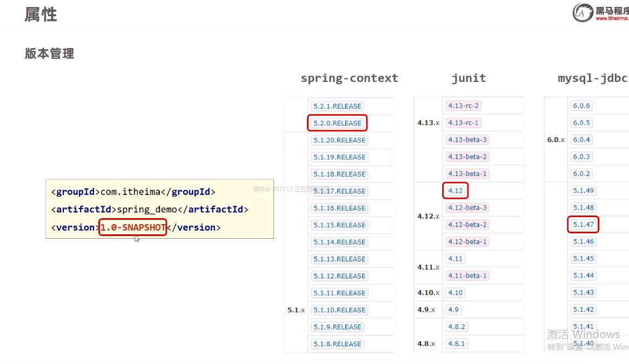Choose mysql-jdbc version 6.0.5
Viewport: 629px width, 364px height.
[x=581, y=123]
